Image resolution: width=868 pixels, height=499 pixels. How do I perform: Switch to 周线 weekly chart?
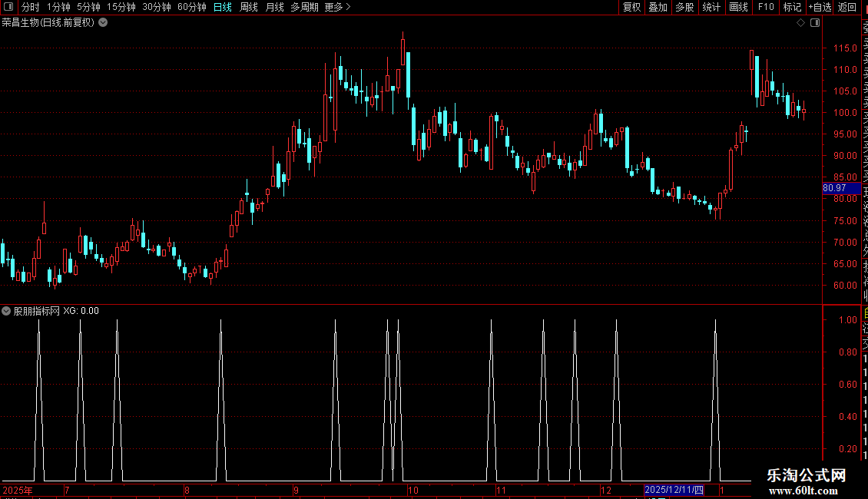(249, 7)
